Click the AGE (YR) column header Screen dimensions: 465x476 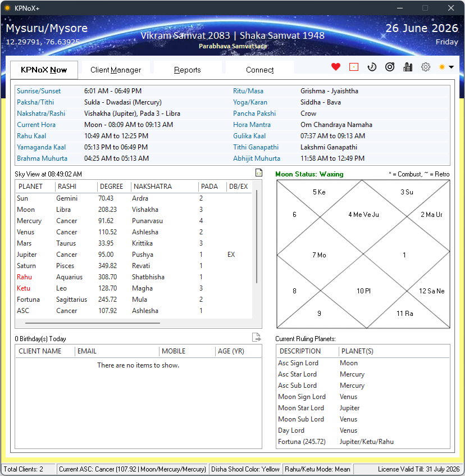[238, 351]
